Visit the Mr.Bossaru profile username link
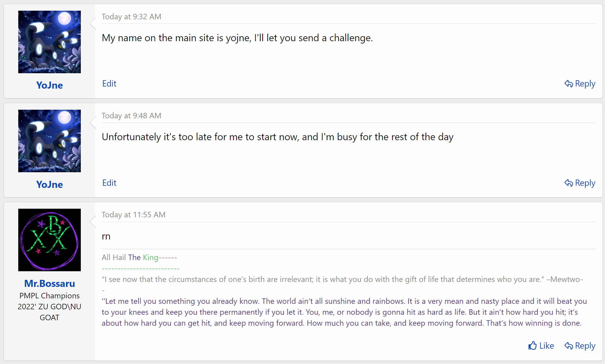605x364 pixels. coord(50,283)
